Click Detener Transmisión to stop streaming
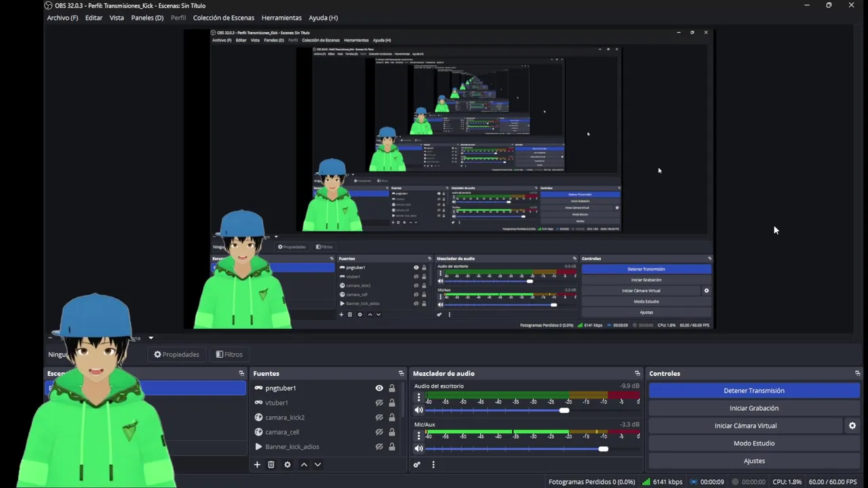Viewport: 868px width, 488px height. point(754,390)
